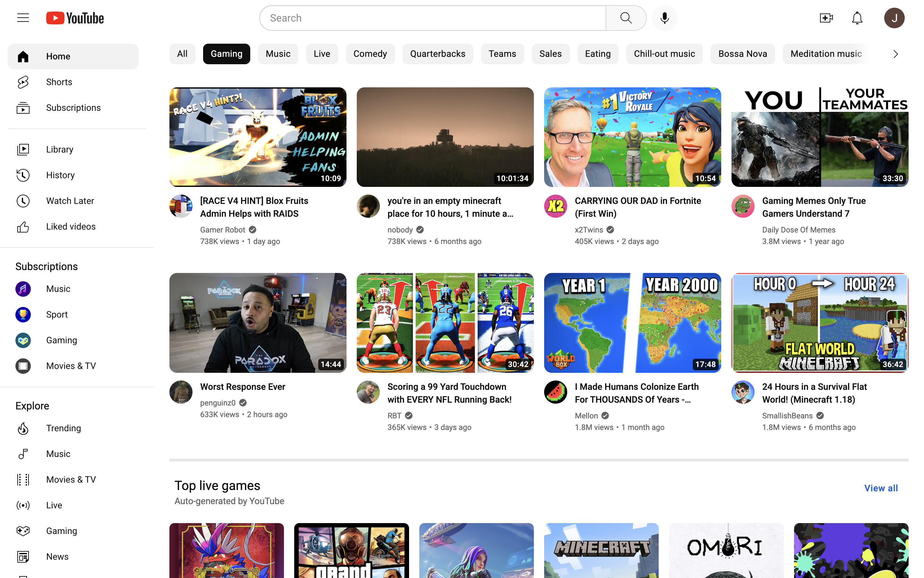Open the Minecraft live game card

coord(601,550)
